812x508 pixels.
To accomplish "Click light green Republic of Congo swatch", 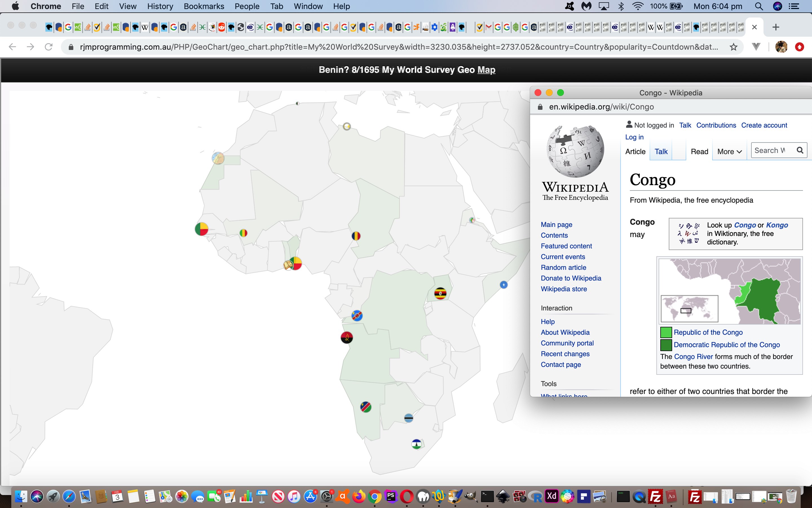I will click(x=666, y=332).
